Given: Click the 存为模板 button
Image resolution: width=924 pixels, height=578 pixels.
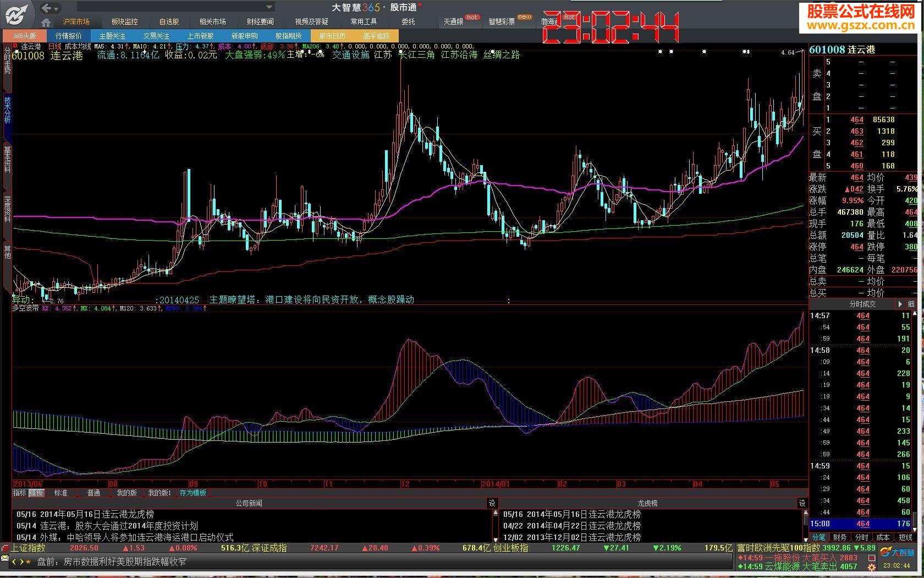Looking at the screenshot, I should point(193,493).
